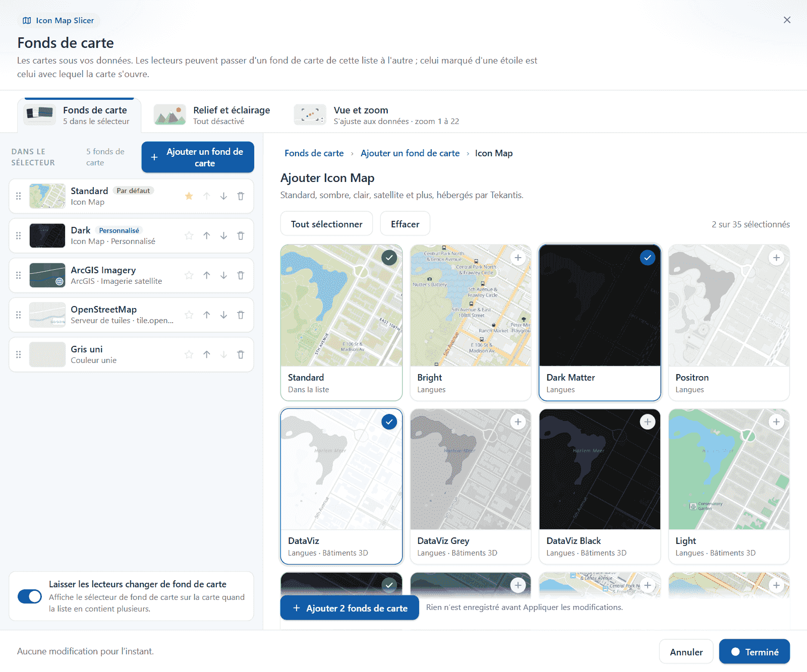Move Gris uni basemap up
This screenshot has width=807, height=672.
click(207, 354)
